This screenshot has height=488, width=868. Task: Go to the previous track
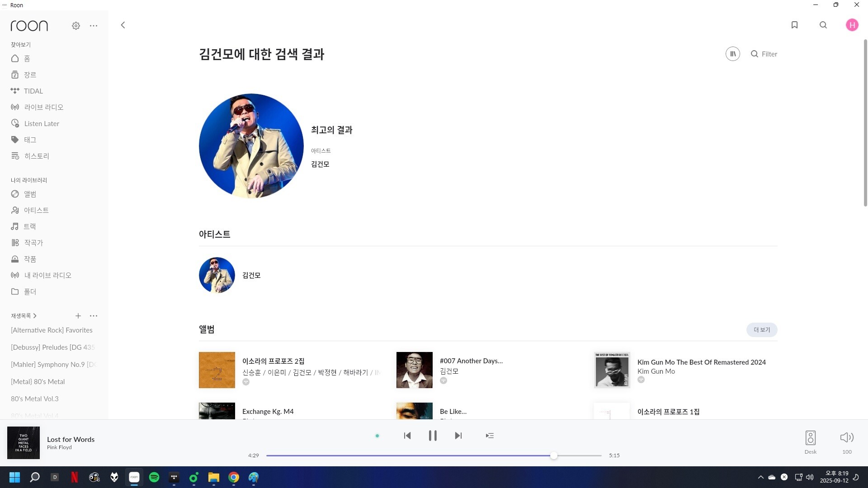(407, 436)
